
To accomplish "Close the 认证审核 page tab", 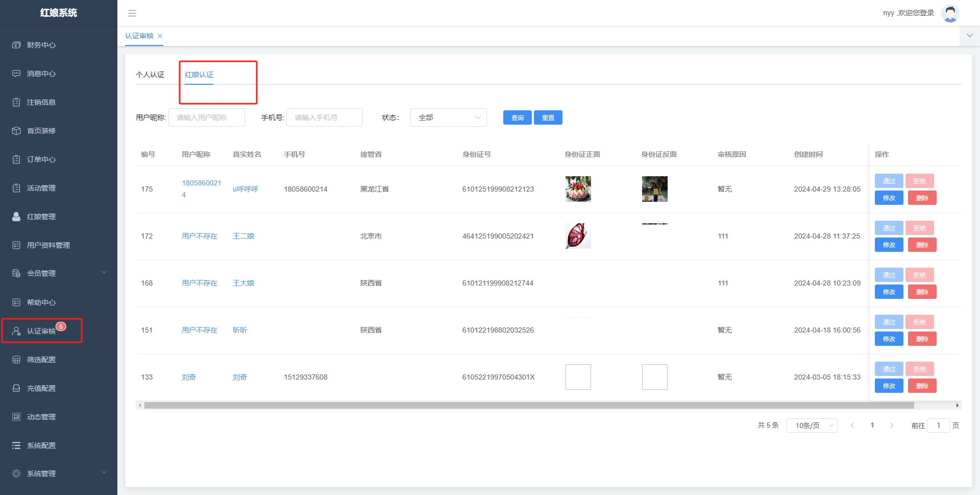I will point(160,36).
